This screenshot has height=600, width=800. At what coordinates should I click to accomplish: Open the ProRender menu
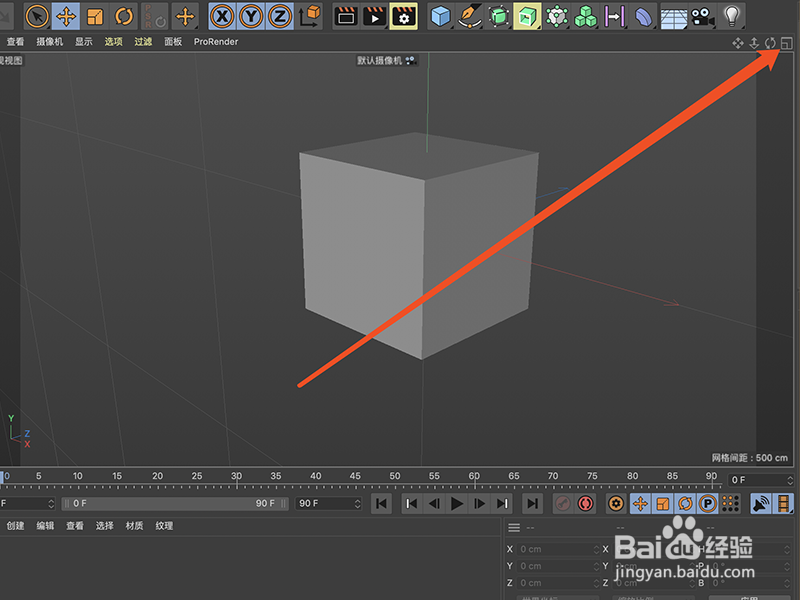point(216,42)
